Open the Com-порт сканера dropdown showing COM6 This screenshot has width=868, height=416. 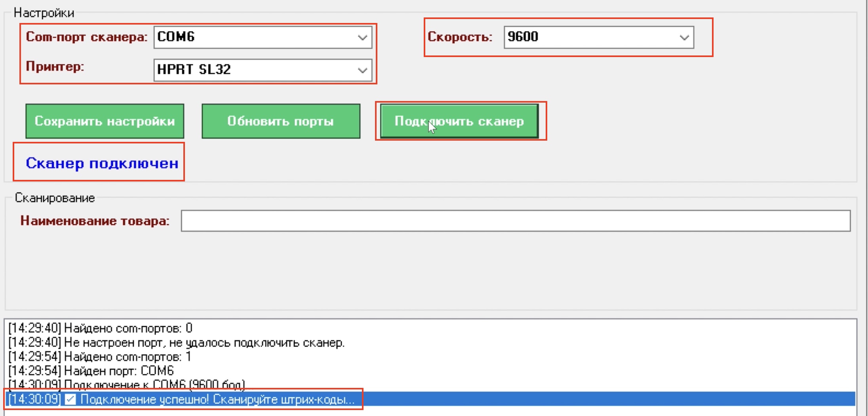click(x=263, y=37)
